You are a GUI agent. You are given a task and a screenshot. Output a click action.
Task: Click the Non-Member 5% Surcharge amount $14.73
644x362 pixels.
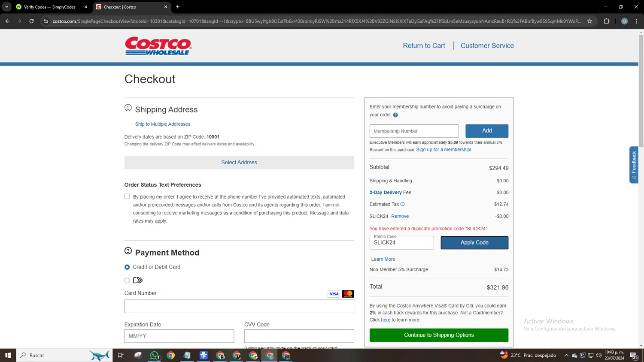pyautogui.click(x=501, y=270)
